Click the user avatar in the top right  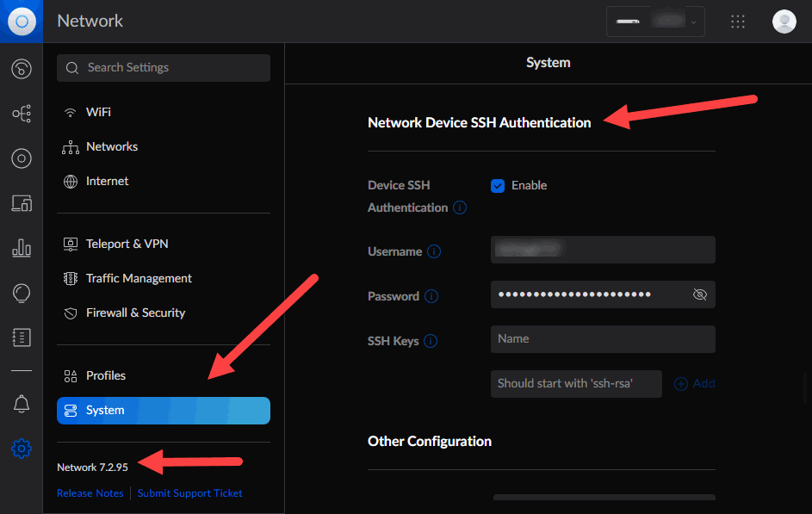coord(784,21)
